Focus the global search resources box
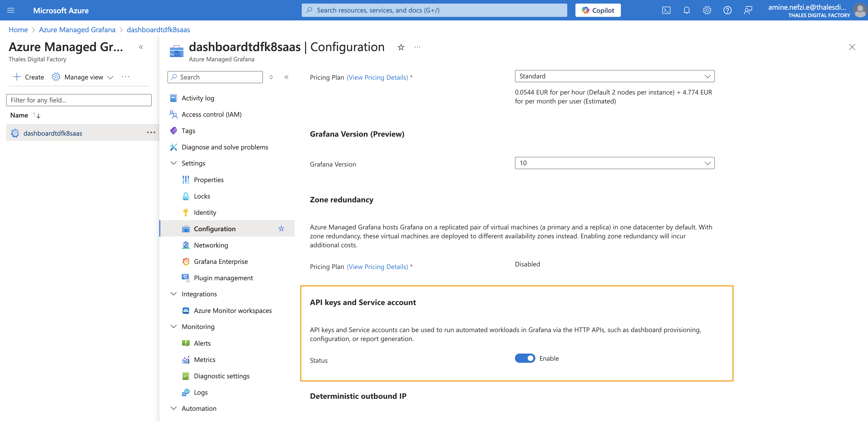This screenshot has height=421, width=868. click(x=434, y=10)
